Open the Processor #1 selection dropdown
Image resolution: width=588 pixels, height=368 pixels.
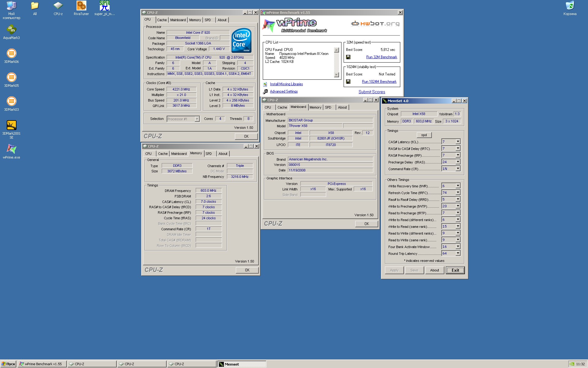coord(197,119)
